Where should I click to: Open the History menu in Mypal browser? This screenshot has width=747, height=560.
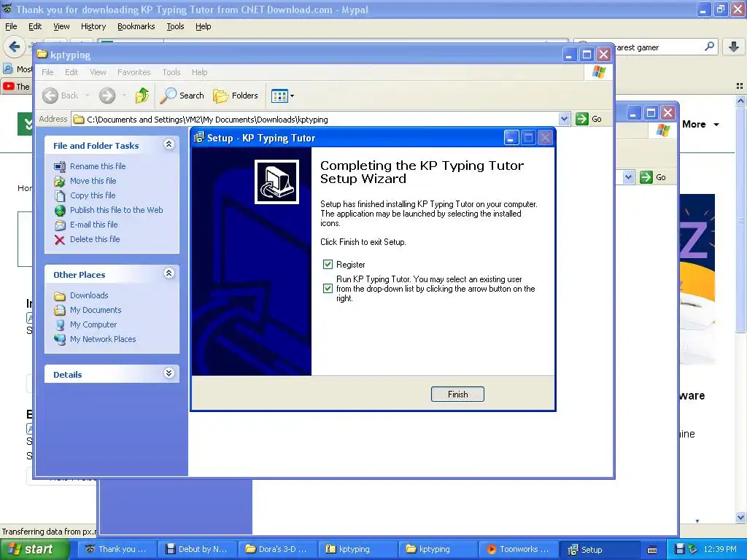click(x=93, y=26)
